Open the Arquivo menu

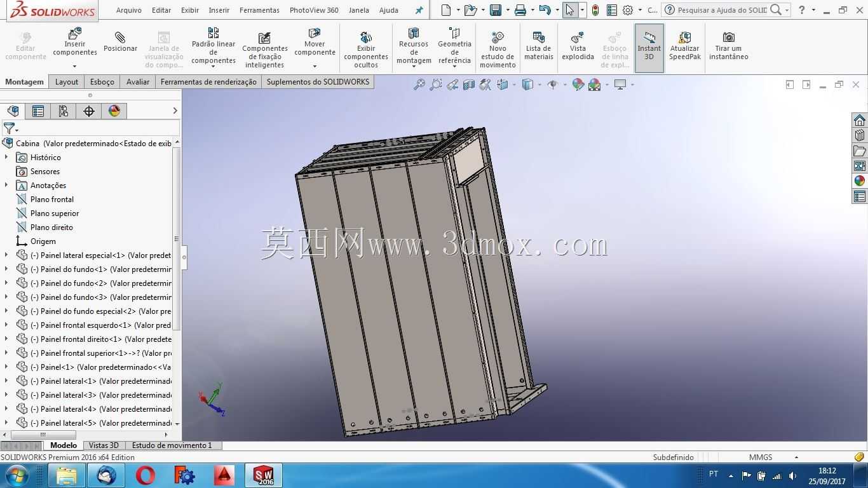tap(129, 10)
